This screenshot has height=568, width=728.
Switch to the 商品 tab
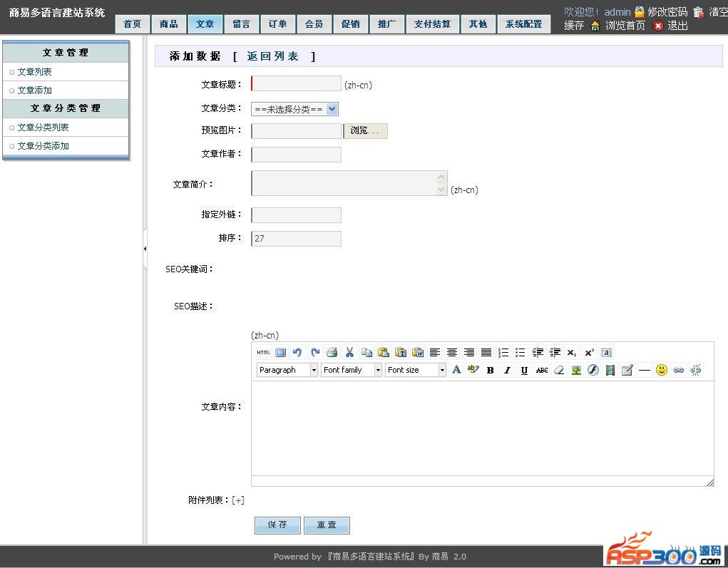click(x=169, y=24)
